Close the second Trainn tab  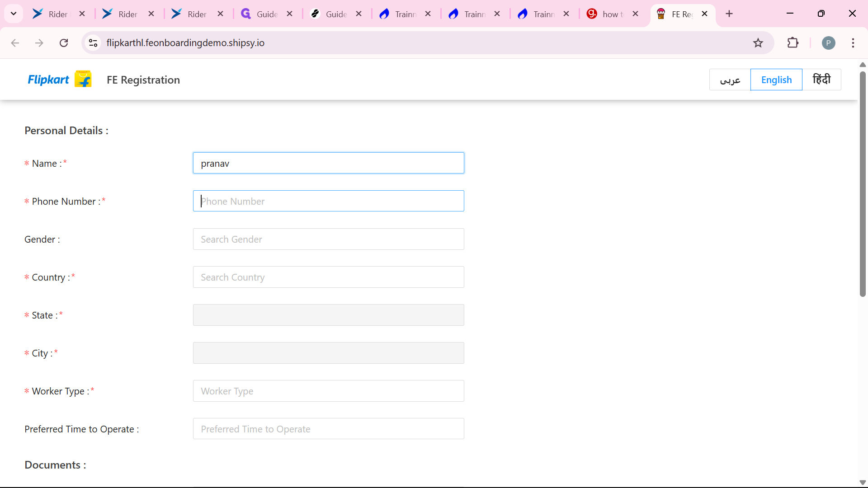click(497, 14)
